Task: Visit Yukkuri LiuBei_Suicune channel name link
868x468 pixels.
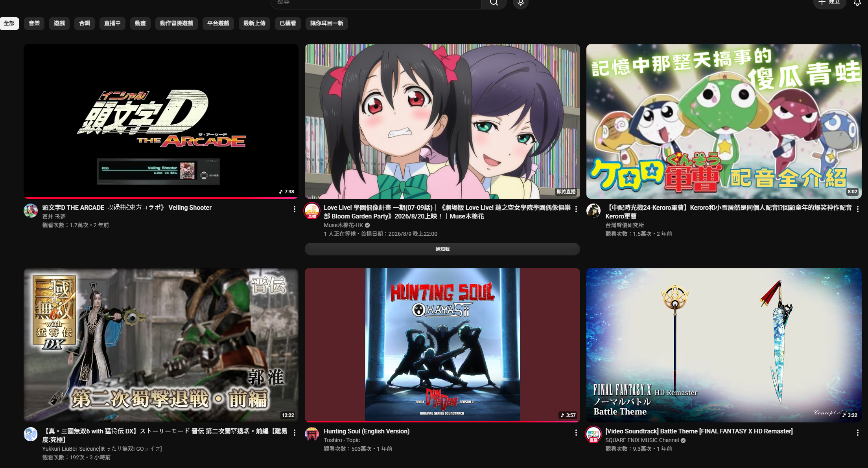Action: click(102, 449)
